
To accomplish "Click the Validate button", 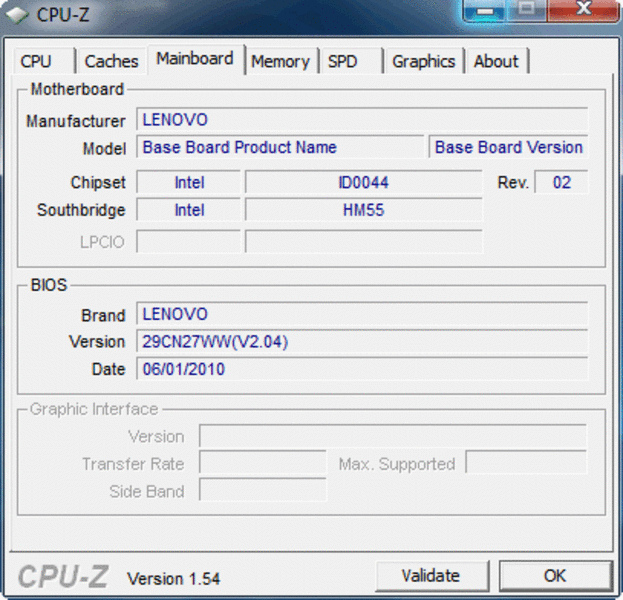I will 431,575.
